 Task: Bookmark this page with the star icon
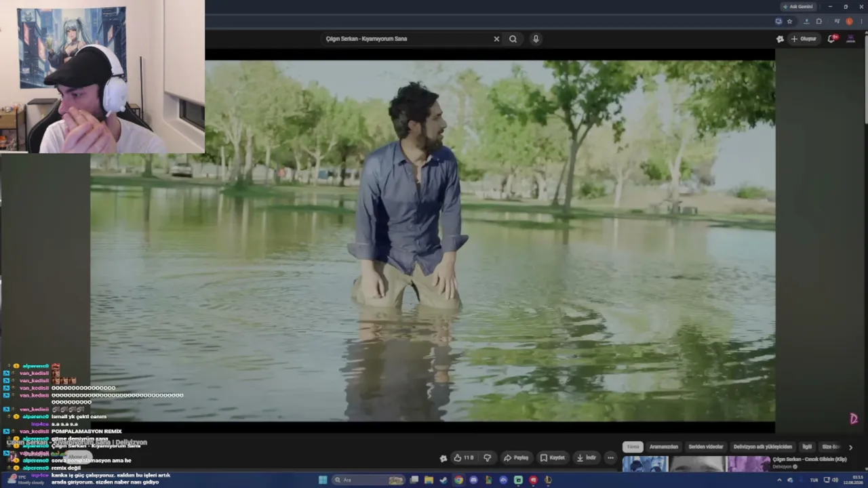pos(789,21)
